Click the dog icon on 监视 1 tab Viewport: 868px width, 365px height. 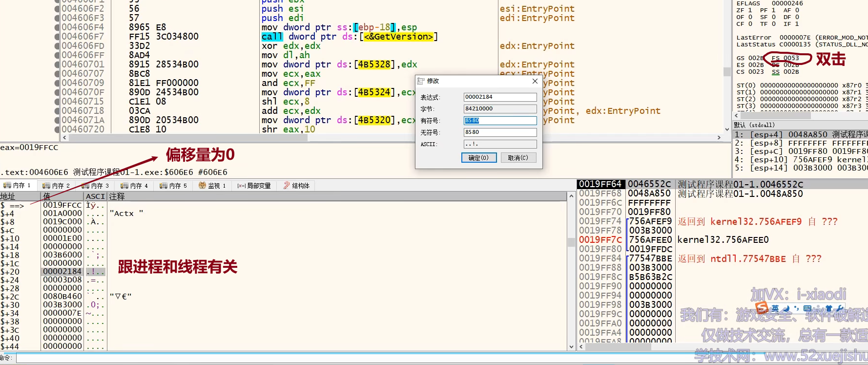click(202, 186)
